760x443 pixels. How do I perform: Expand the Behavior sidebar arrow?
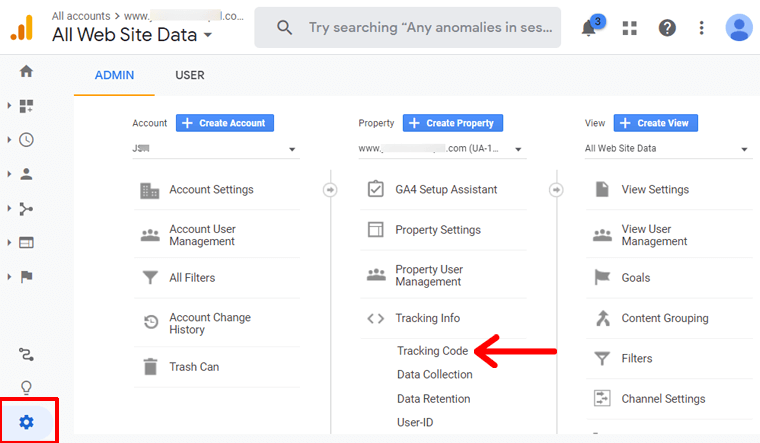coord(9,242)
